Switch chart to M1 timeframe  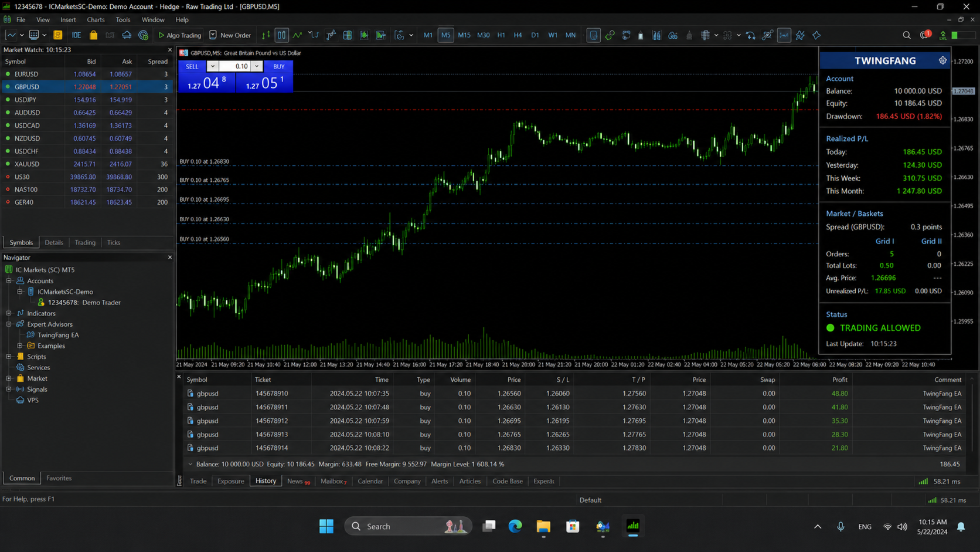point(428,35)
